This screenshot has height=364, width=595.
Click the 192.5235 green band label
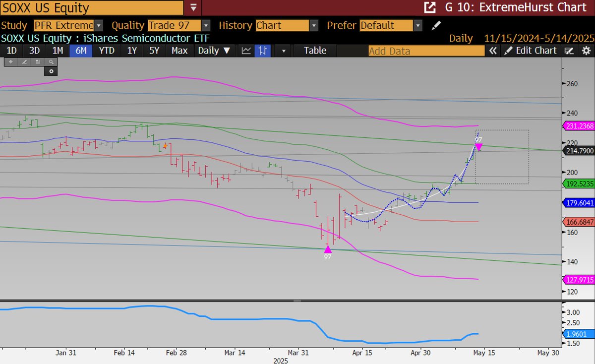point(579,183)
